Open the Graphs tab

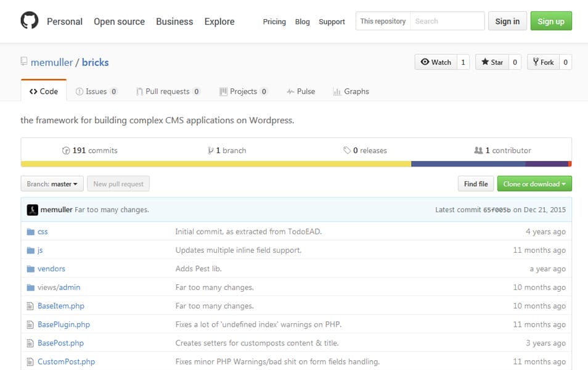[x=351, y=91]
